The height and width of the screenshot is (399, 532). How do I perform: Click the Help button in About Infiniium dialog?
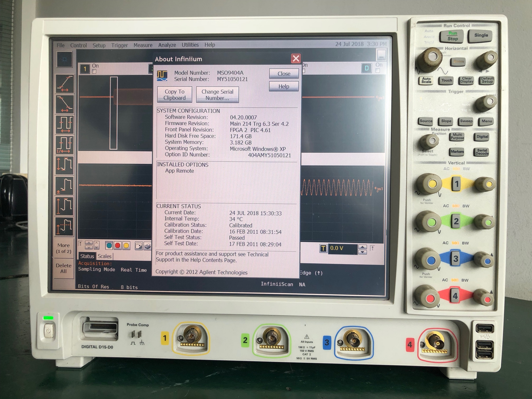(x=284, y=86)
